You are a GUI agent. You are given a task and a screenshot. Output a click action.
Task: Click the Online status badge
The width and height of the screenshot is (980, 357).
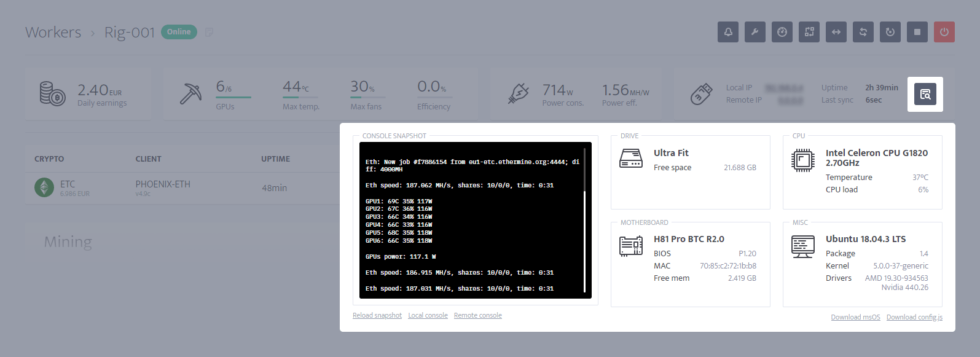[x=179, y=32]
